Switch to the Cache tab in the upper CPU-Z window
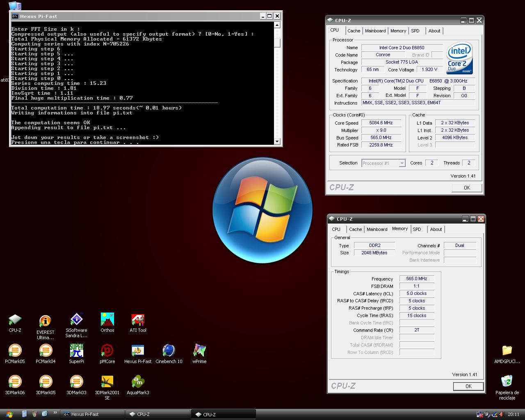This screenshot has height=420, width=525. pyautogui.click(x=354, y=31)
